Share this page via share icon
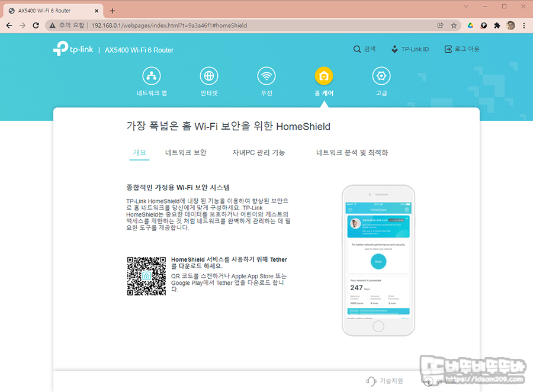 (440, 25)
